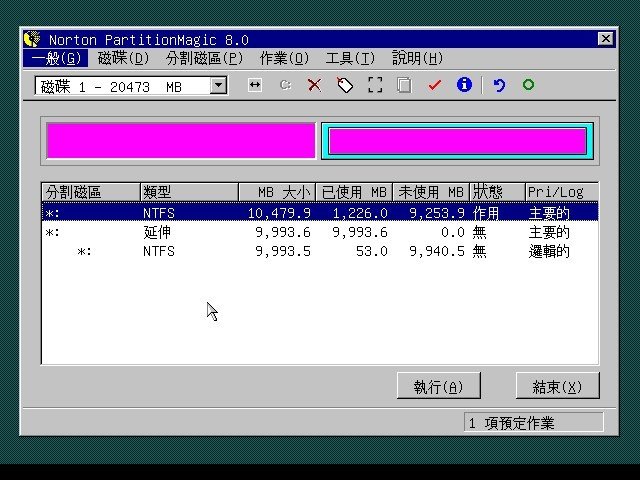Click the PartitionMagic title bar icon
640x480 pixels.
tap(32, 39)
